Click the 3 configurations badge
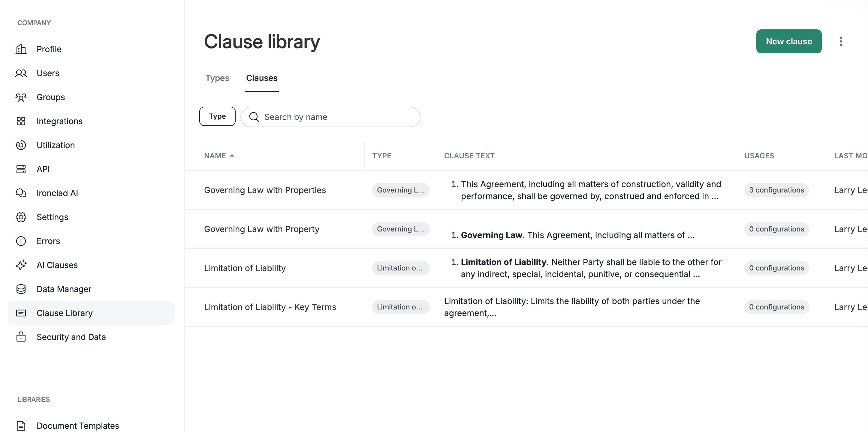This screenshot has width=868, height=433. click(776, 190)
